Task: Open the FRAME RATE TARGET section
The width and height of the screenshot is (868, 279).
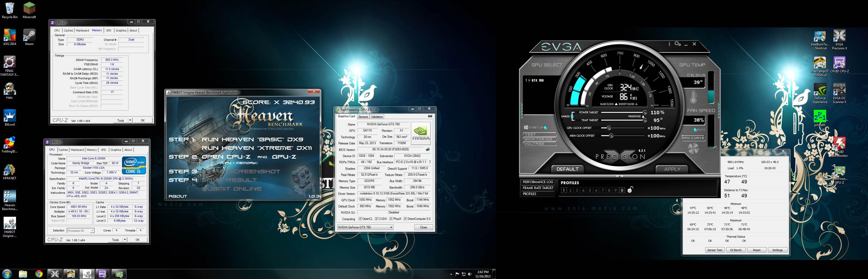Action: pyautogui.click(x=538, y=188)
